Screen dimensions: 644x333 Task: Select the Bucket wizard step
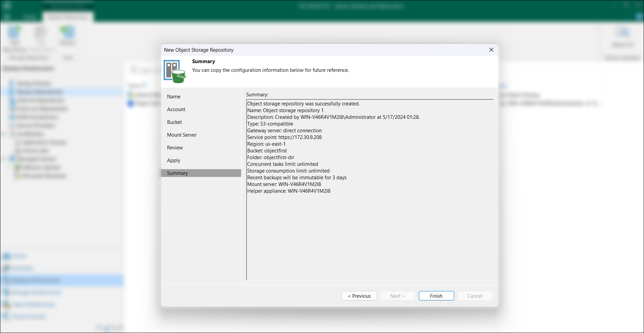[x=174, y=122]
